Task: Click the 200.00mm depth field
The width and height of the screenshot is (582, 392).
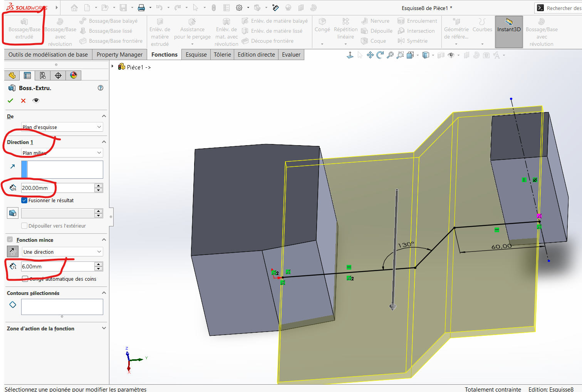Action: tap(57, 188)
